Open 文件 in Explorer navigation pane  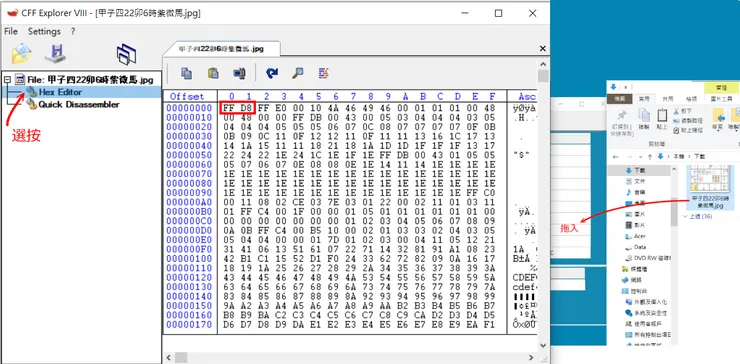[639, 181]
